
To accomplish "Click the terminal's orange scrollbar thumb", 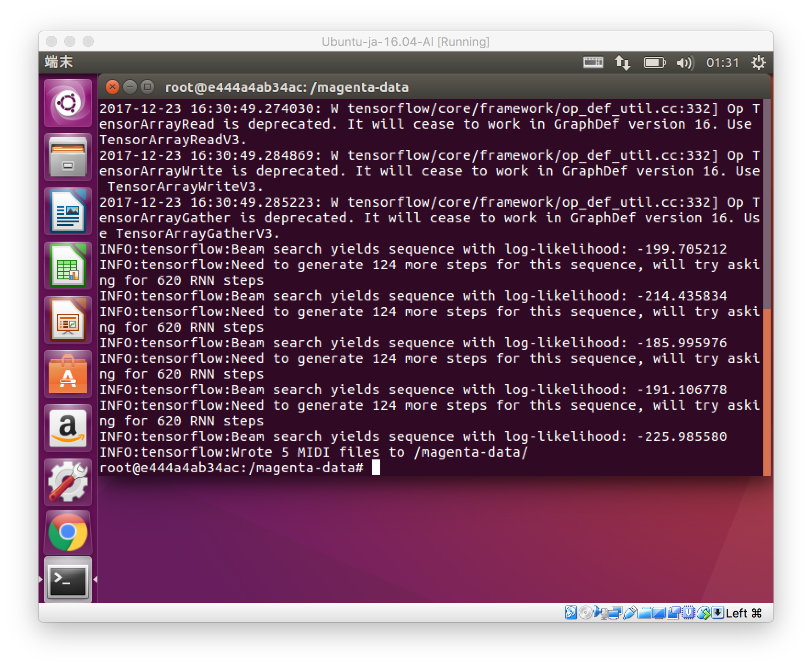I will [x=767, y=391].
